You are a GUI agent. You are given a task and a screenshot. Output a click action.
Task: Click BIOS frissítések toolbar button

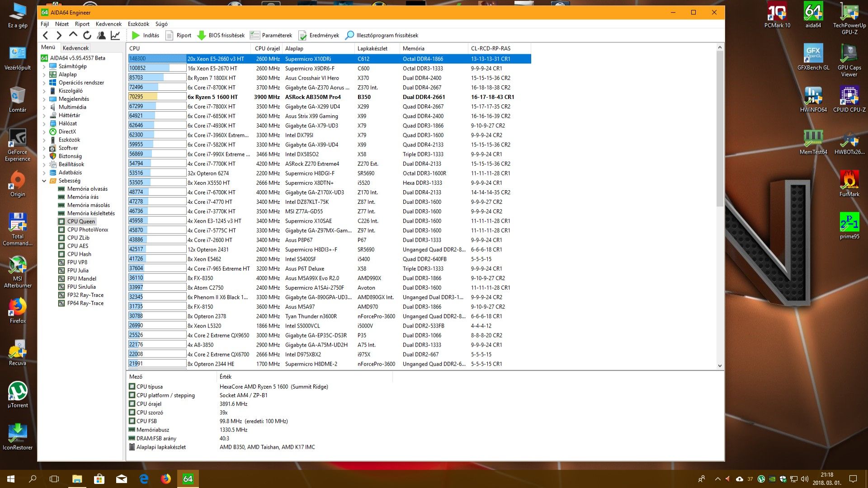coord(221,35)
